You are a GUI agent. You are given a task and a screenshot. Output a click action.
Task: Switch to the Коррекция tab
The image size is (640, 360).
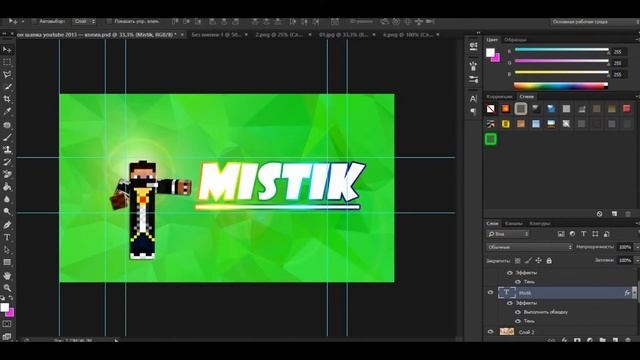pos(500,97)
